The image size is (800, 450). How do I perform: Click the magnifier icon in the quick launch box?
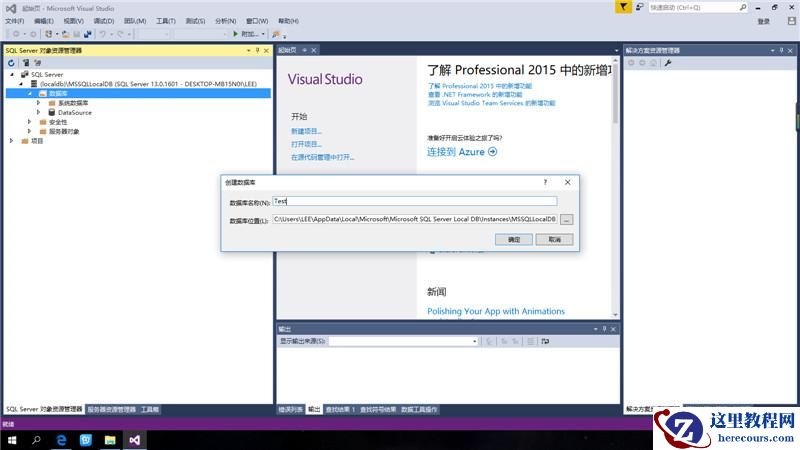743,8
